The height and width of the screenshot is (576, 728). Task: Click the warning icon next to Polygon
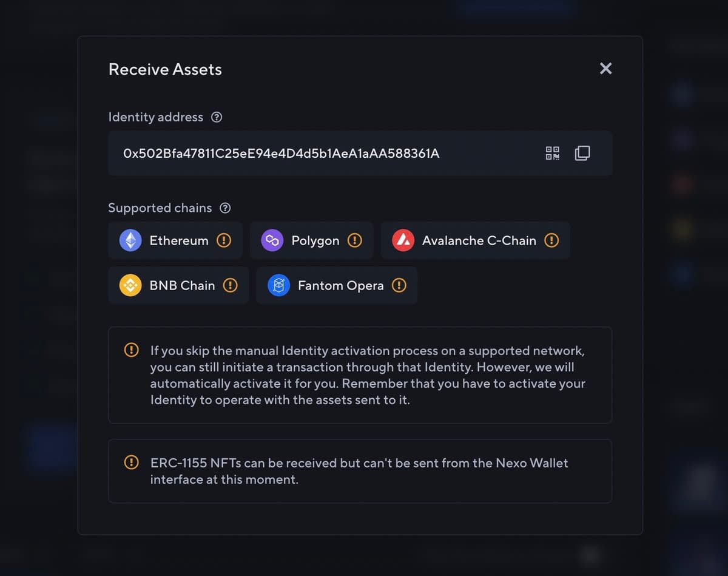pos(355,240)
